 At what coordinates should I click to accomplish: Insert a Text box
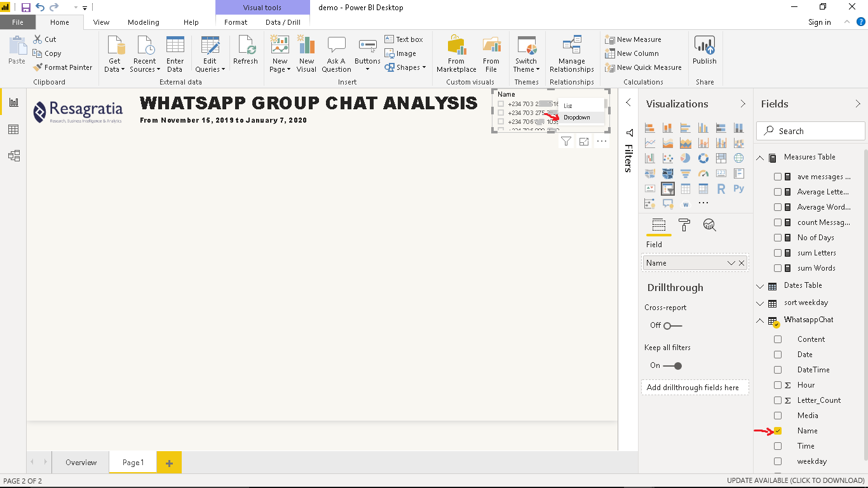coord(403,39)
